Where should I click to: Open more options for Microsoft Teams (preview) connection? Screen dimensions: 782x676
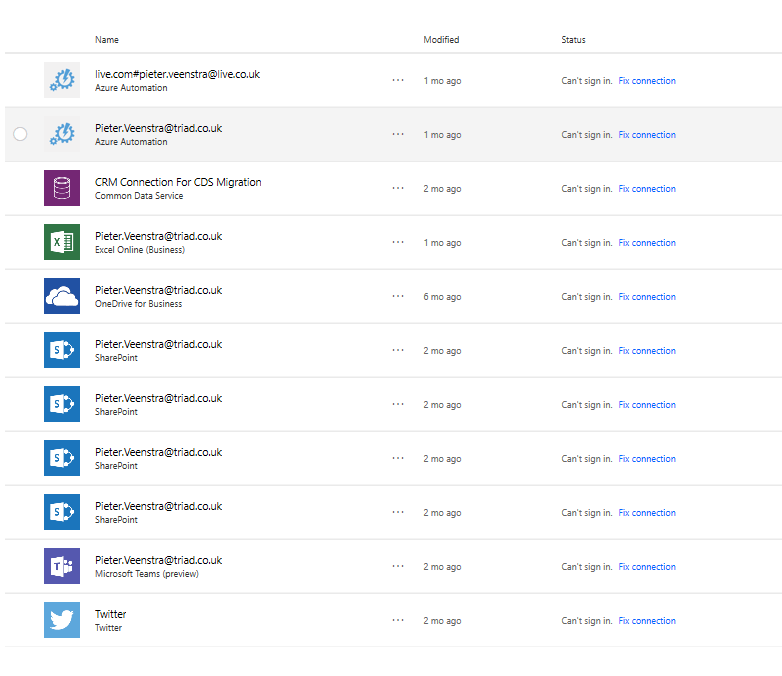(398, 566)
